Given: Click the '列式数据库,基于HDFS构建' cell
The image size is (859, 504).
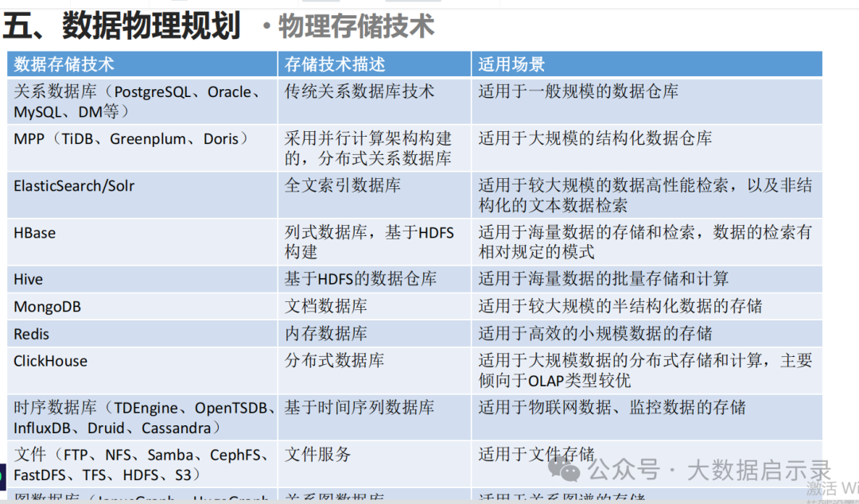Looking at the screenshot, I should coord(374,242).
